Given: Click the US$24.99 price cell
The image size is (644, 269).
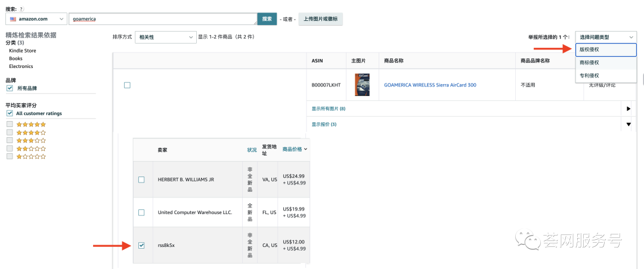Looking at the screenshot, I should [293, 180].
